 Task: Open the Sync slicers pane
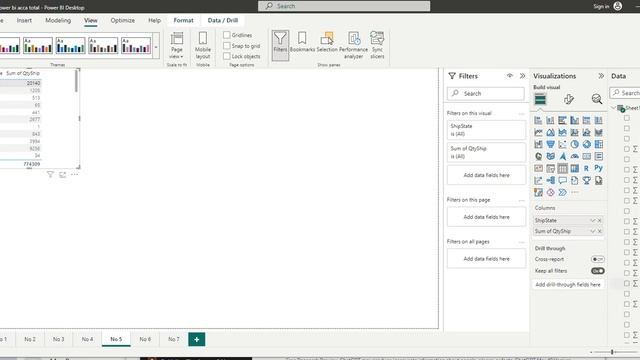click(x=377, y=45)
